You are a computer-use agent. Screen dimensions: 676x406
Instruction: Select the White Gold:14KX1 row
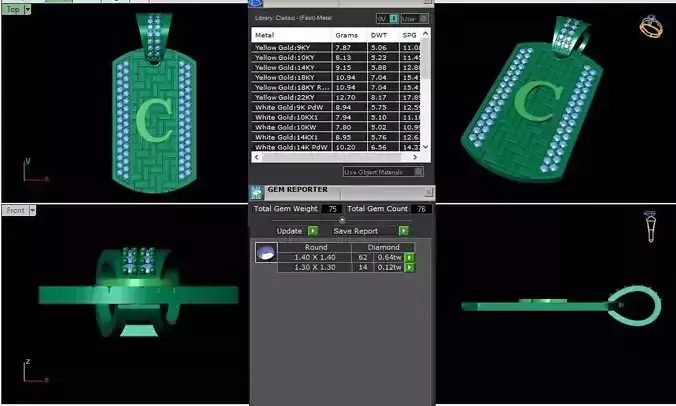tap(336, 137)
